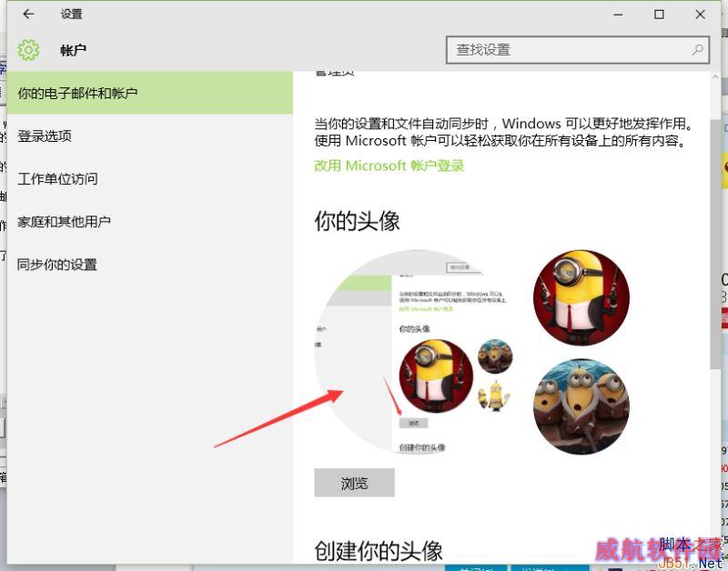
Task: Click the 浏览 button
Action: click(x=354, y=483)
